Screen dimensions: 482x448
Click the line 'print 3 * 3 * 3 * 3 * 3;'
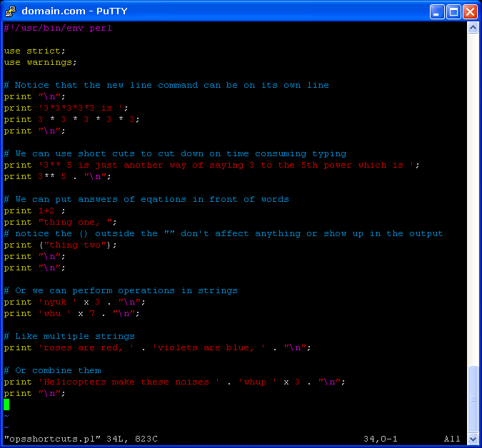pyautogui.click(x=71, y=119)
